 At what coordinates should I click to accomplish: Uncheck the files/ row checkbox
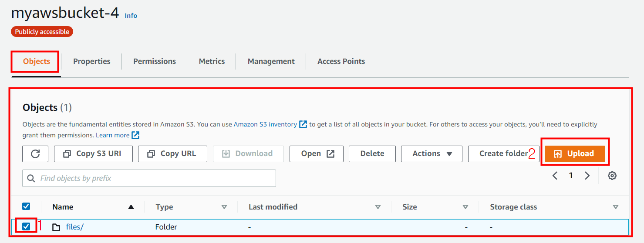pyautogui.click(x=26, y=226)
